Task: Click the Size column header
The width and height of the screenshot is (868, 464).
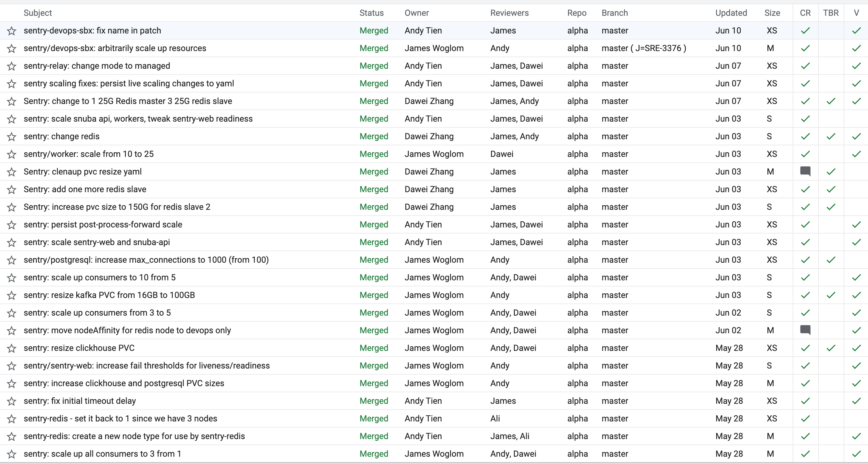Action: (x=772, y=13)
